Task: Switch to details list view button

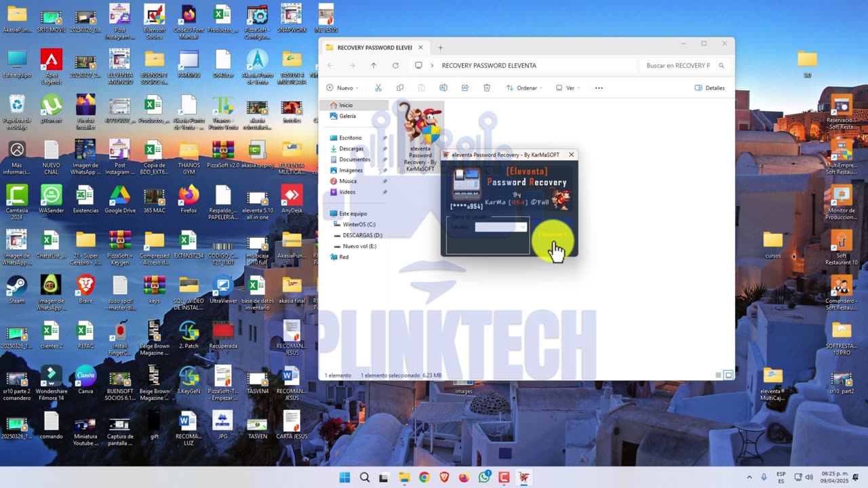Action: [x=718, y=375]
